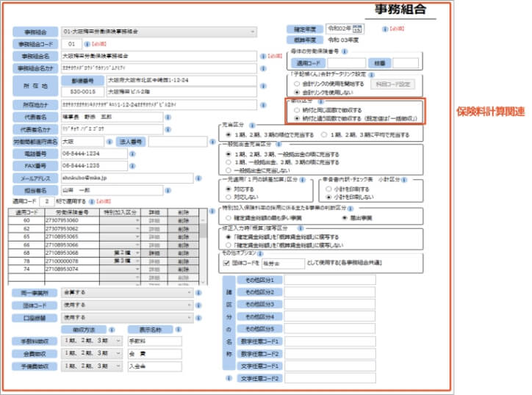
Task: Click info icon next to 代表者名カナ field
Action: (168, 129)
